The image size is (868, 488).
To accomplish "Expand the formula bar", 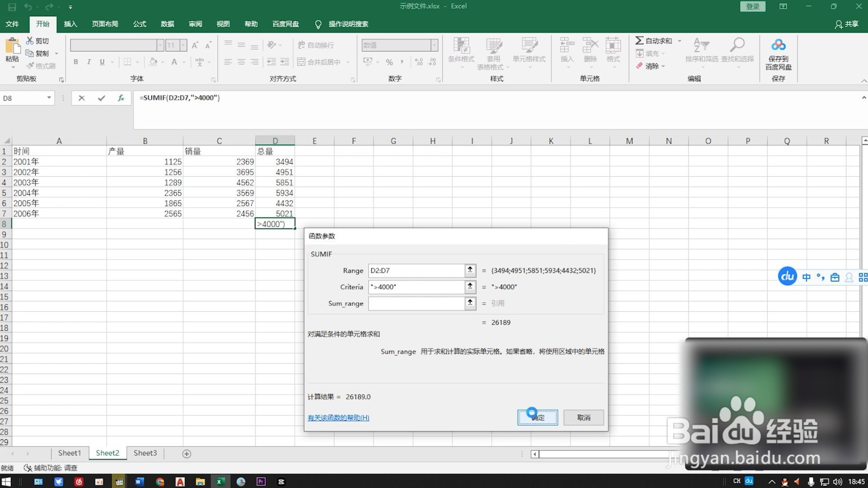I will tap(864, 98).
